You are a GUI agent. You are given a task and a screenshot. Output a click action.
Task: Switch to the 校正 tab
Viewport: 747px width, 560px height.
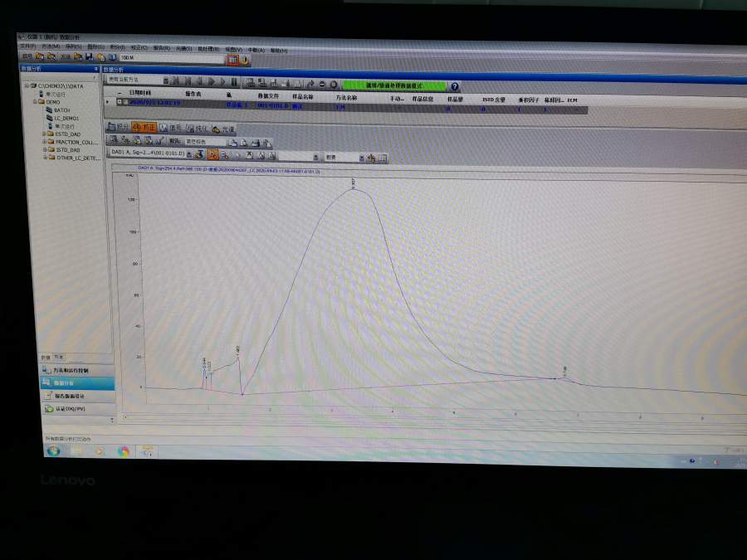click(x=144, y=127)
